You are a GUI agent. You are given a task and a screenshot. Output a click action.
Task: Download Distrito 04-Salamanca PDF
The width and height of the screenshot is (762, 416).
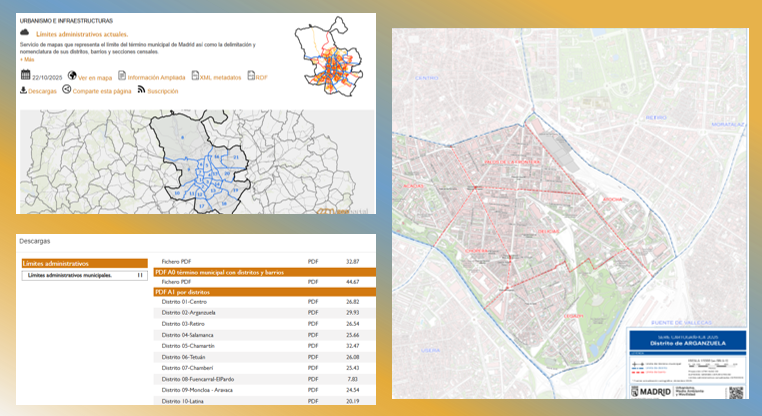265,335
